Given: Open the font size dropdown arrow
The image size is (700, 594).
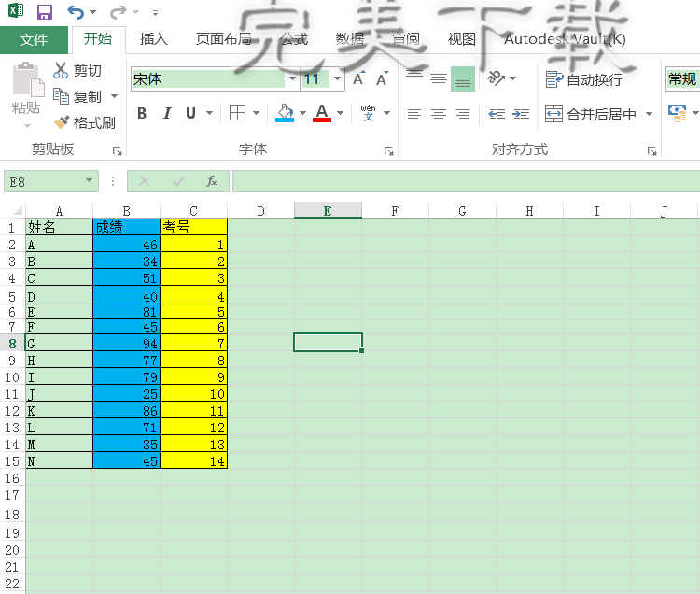Looking at the screenshot, I should point(338,79).
